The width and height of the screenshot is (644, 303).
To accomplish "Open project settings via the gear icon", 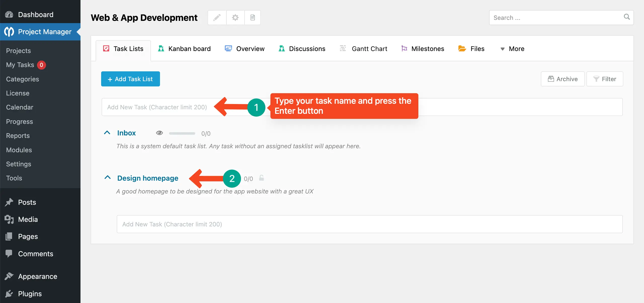I will (235, 18).
